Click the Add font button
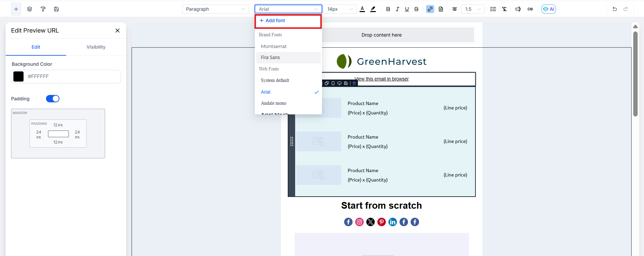Viewport: 644px width, 256px height. 272,20
